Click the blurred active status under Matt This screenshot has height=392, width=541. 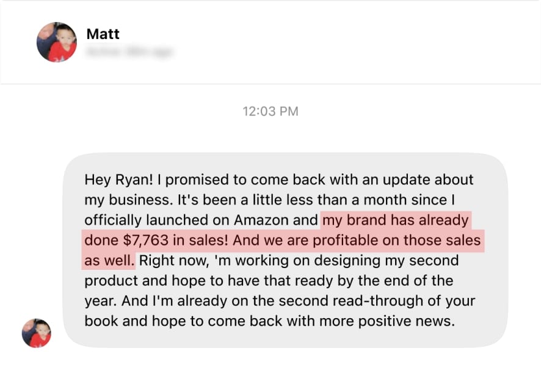[x=129, y=52]
